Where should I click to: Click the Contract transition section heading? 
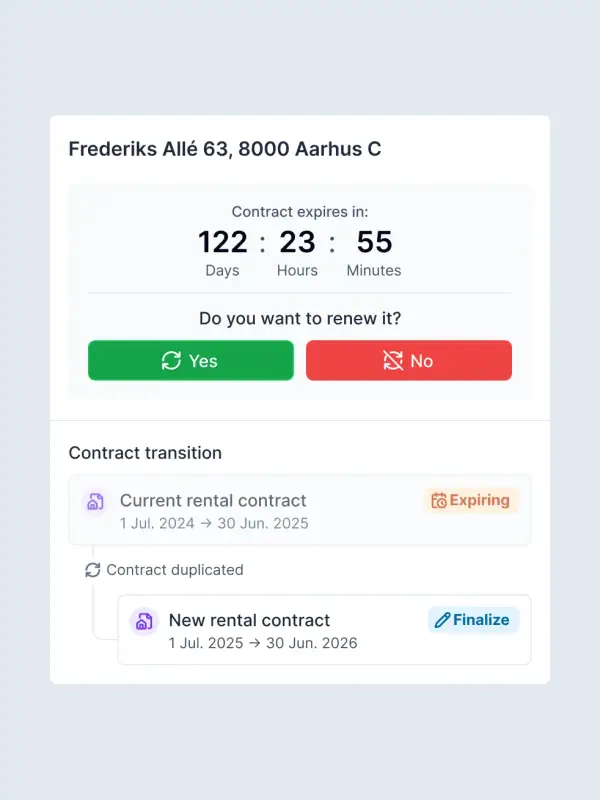click(x=145, y=453)
